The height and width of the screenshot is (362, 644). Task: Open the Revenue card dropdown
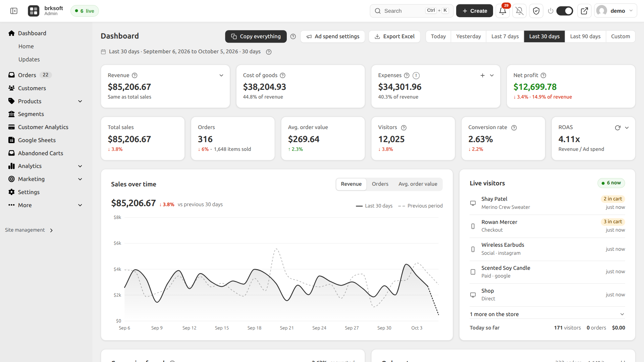click(221, 75)
